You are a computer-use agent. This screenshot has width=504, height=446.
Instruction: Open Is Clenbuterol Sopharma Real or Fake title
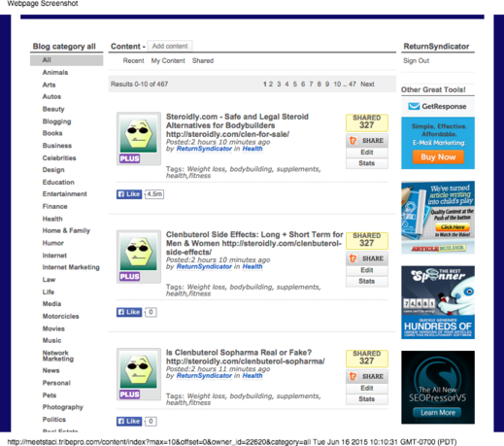coord(246,357)
